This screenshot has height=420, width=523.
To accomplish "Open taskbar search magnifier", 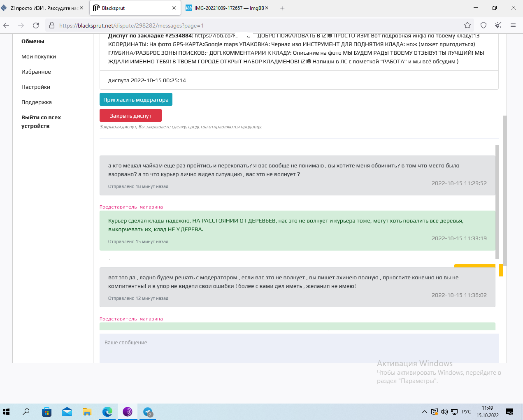I will tap(26, 412).
